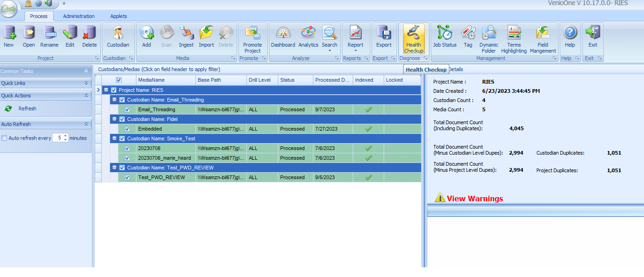Open the Applets tab
This screenshot has width=644, height=277.
click(118, 16)
